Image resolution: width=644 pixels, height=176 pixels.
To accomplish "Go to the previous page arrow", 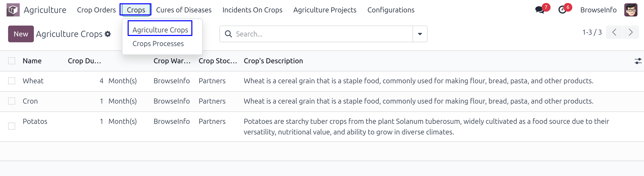I will pos(614,32).
